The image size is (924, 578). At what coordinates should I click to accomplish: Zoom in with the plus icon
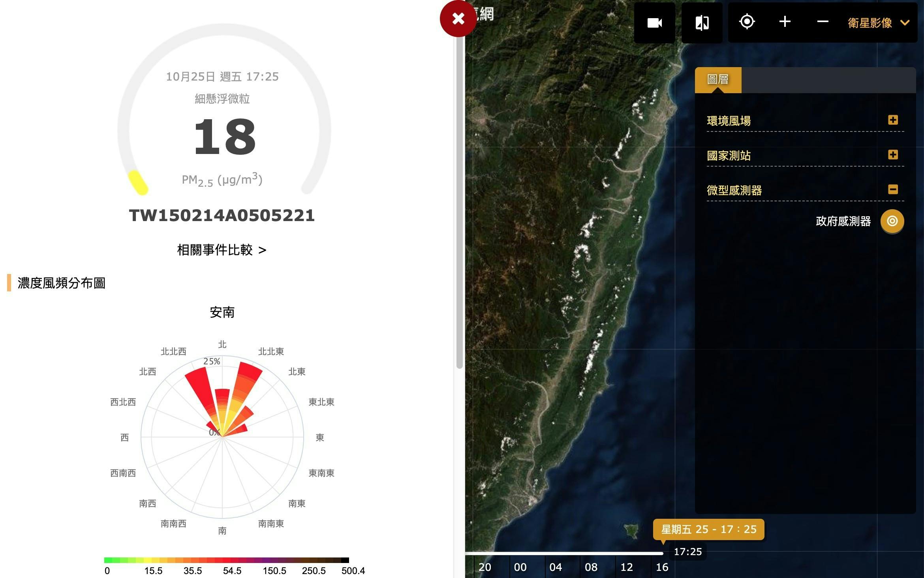[785, 22]
